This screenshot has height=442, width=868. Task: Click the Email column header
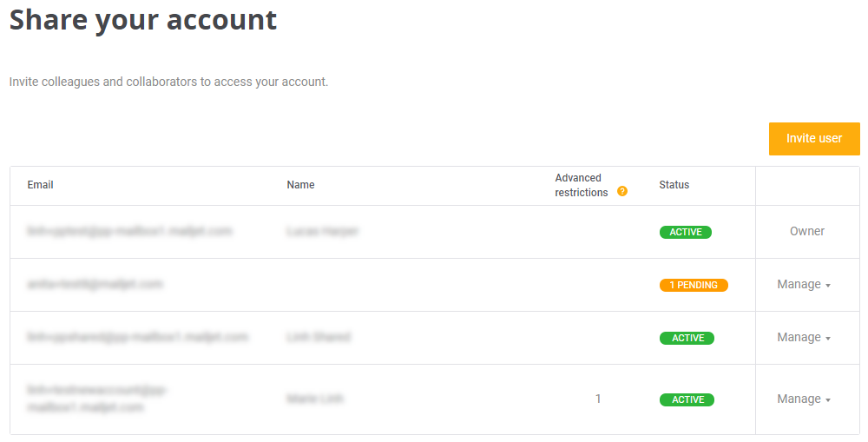(41, 185)
